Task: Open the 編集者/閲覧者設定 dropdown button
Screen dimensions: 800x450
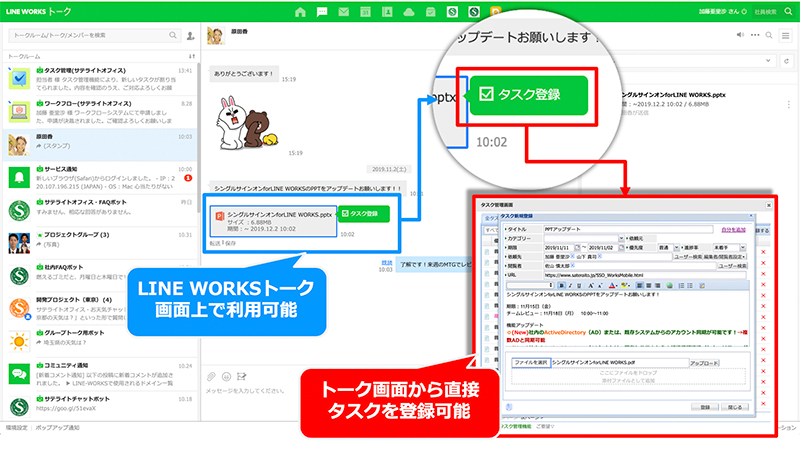Action: pos(724,257)
